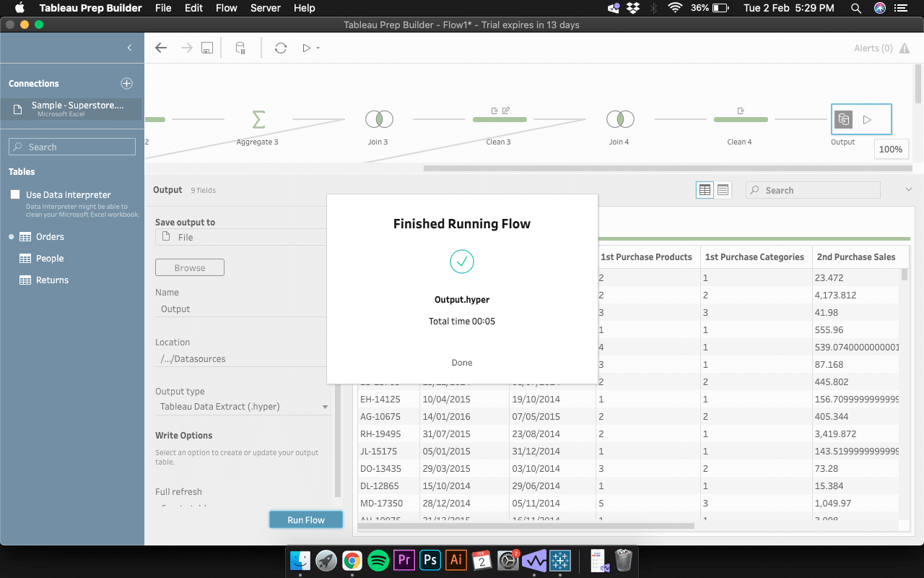Click the 100% zoom level indicator
Viewport: 924px width, 578px height.
pyautogui.click(x=891, y=149)
